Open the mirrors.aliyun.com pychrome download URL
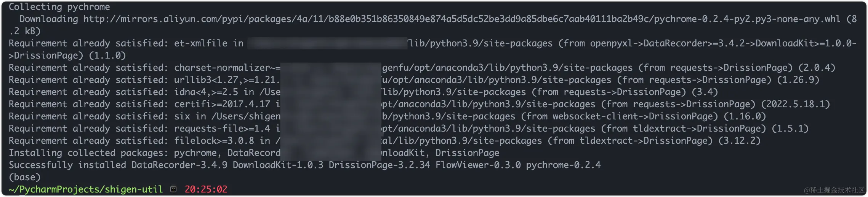This screenshot has height=197, width=868. (x=462, y=19)
